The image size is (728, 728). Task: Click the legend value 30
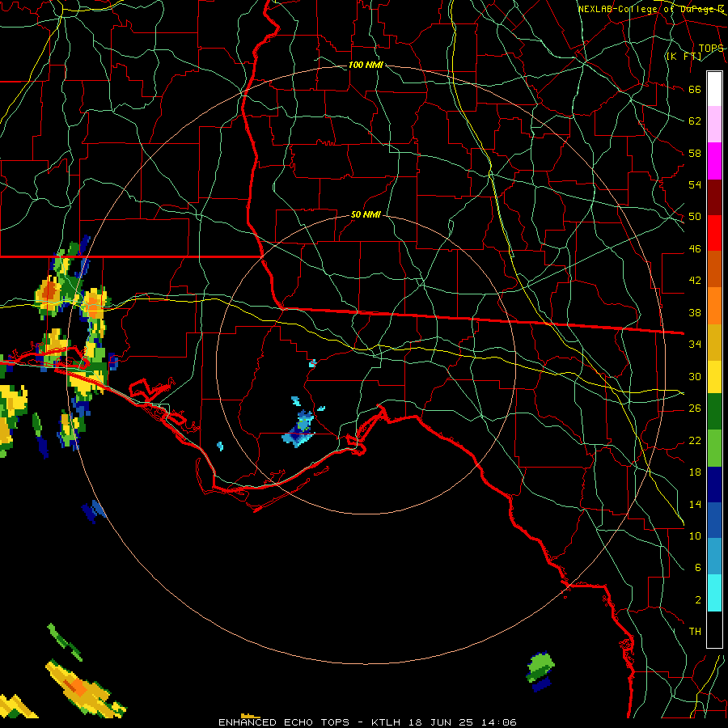point(695,376)
